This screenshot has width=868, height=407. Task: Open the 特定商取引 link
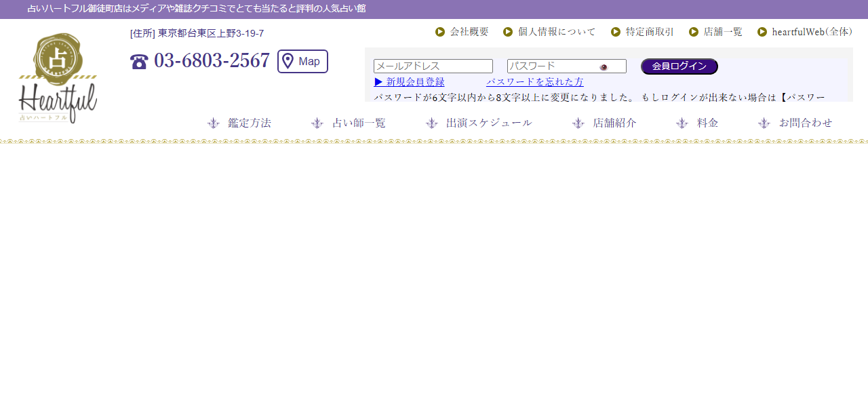pos(650,32)
